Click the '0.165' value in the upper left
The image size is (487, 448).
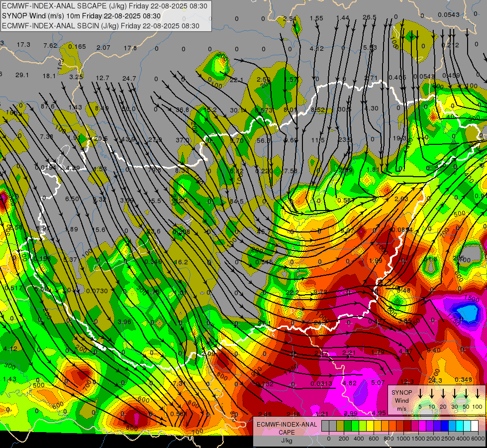(x=77, y=47)
